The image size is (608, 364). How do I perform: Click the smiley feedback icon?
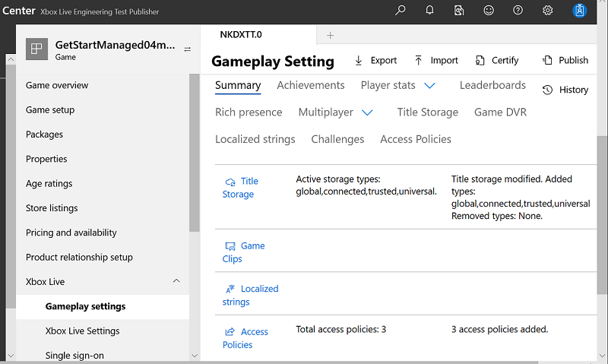pos(489,10)
